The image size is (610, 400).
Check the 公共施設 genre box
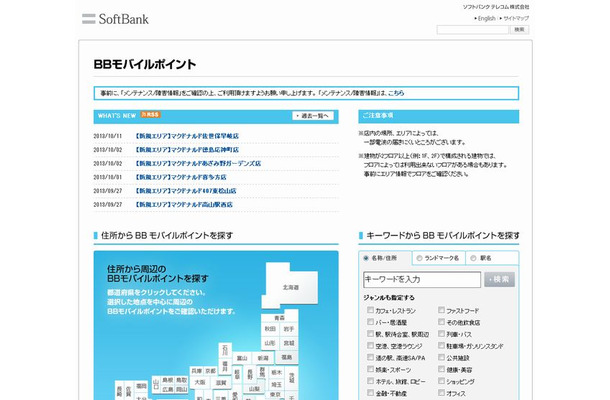[x=441, y=357]
